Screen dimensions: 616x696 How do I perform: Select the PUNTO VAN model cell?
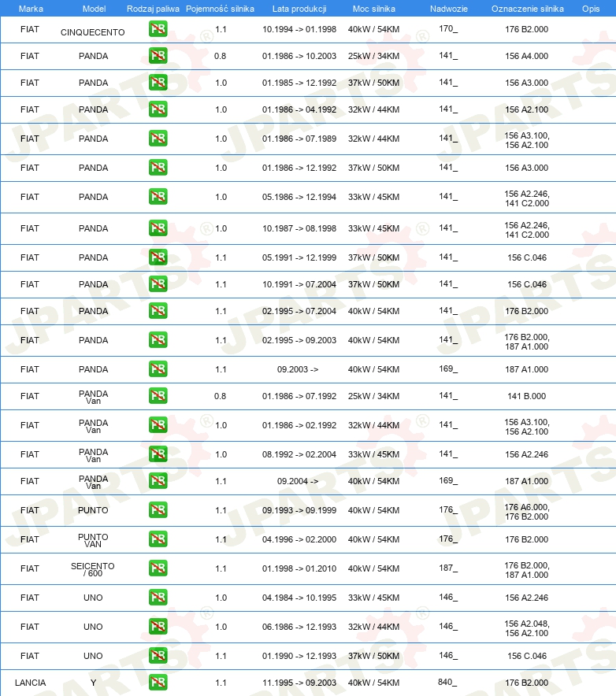pos(93,540)
